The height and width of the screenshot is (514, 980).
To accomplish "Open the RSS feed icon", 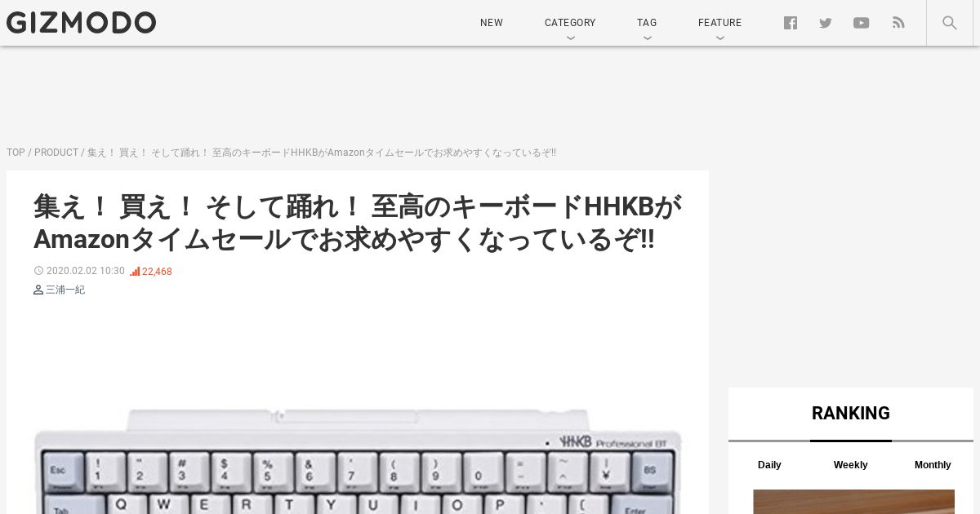I will coord(898,23).
